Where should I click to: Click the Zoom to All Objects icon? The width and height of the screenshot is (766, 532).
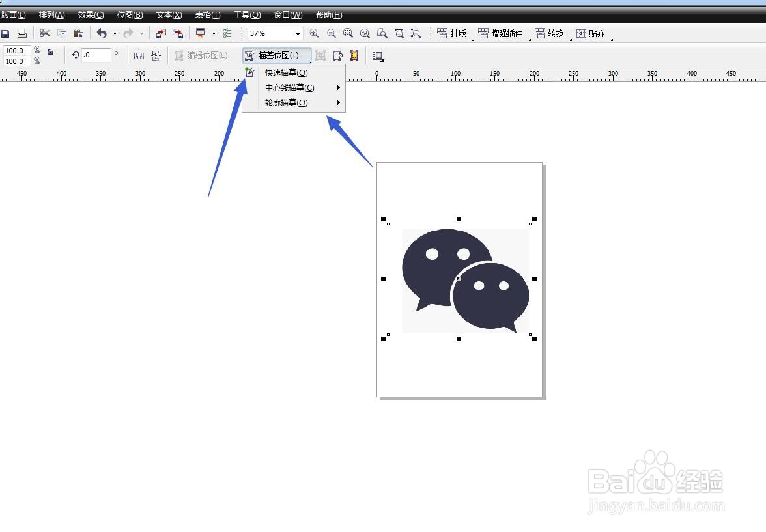(365, 33)
